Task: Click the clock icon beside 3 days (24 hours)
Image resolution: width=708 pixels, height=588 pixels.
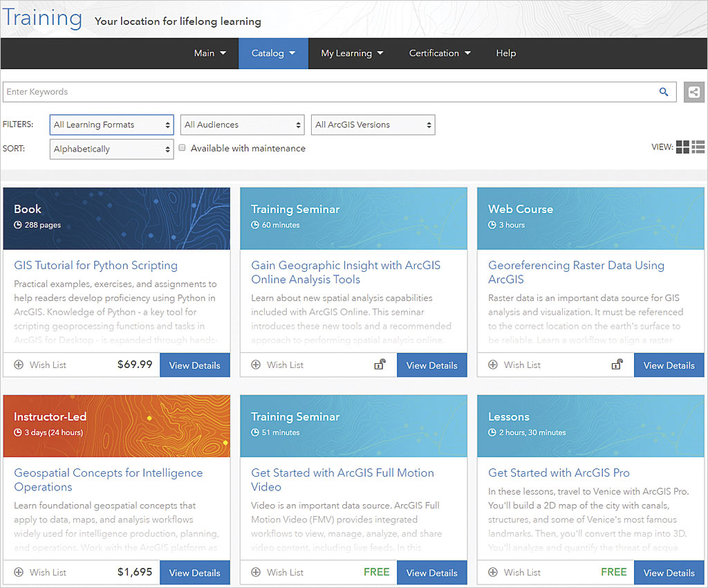Action: pyautogui.click(x=17, y=432)
